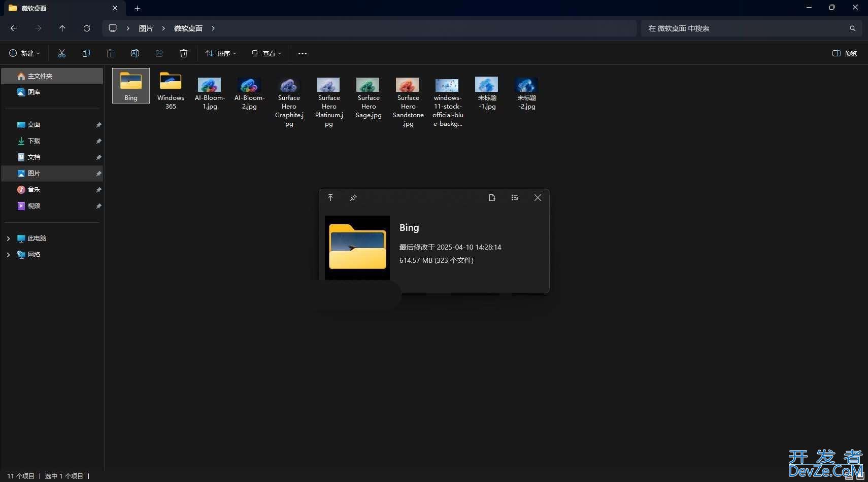Click the details list icon in Bing popup

pos(515,198)
